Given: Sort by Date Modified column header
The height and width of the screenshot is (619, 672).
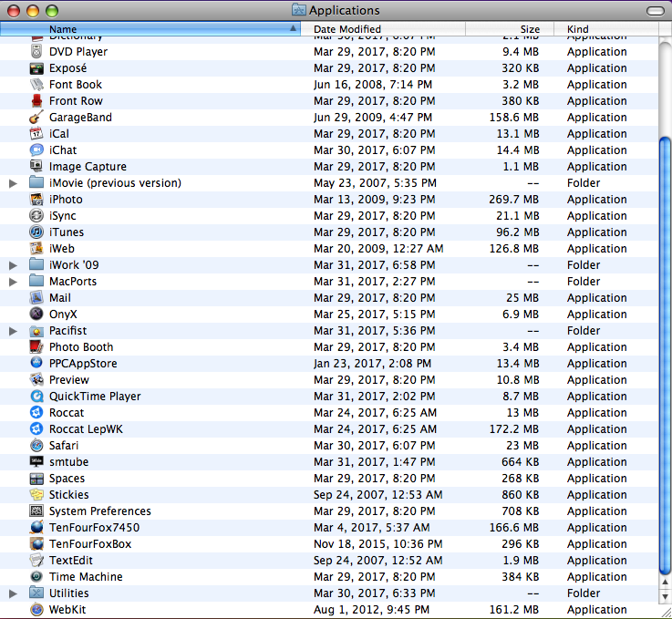Looking at the screenshot, I should 383,29.
